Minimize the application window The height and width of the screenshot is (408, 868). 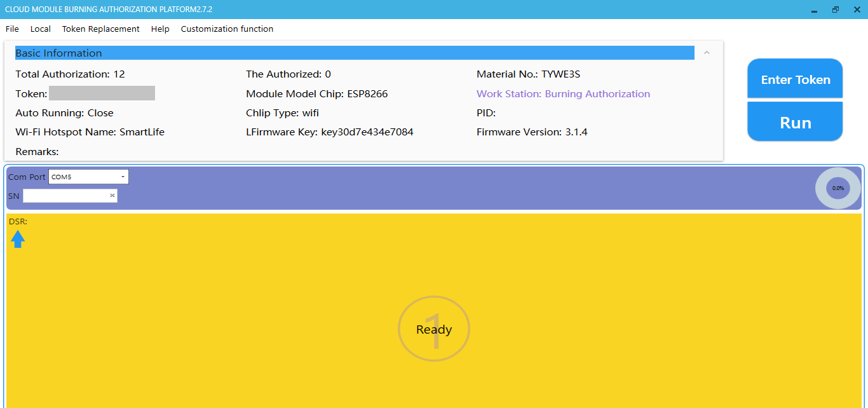(814, 10)
